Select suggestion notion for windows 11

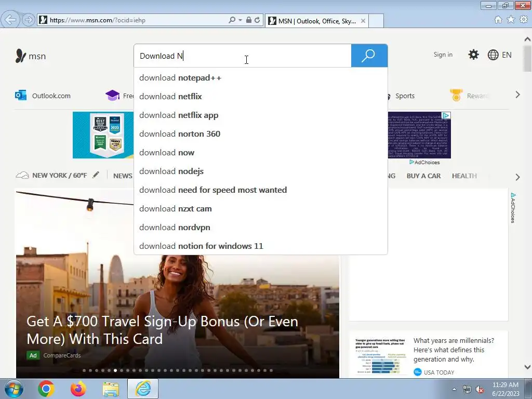(x=261, y=246)
